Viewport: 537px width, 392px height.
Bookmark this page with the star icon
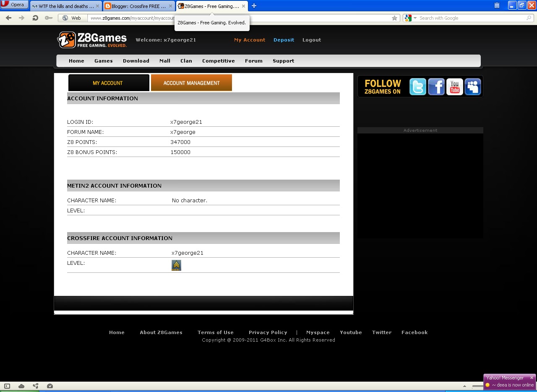(394, 18)
